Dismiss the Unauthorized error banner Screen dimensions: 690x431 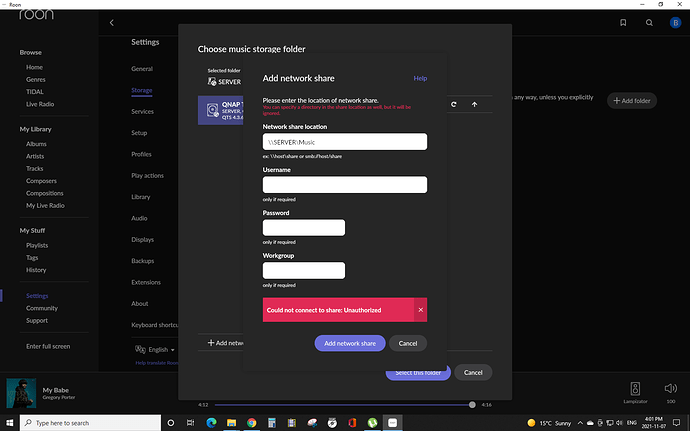click(x=420, y=309)
